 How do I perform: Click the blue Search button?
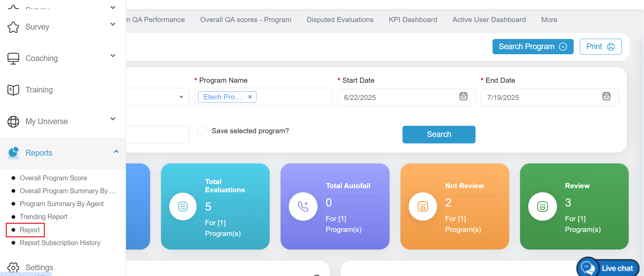click(x=439, y=135)
